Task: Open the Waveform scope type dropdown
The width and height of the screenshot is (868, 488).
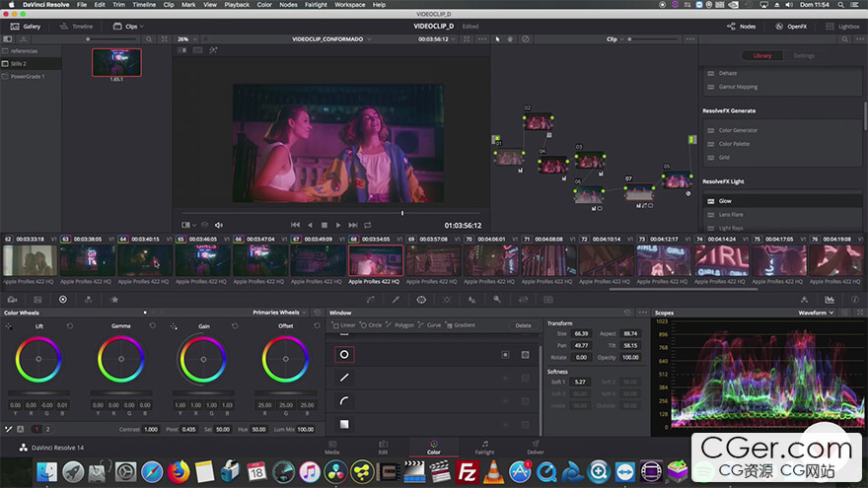Action: [x=816, y=313]
